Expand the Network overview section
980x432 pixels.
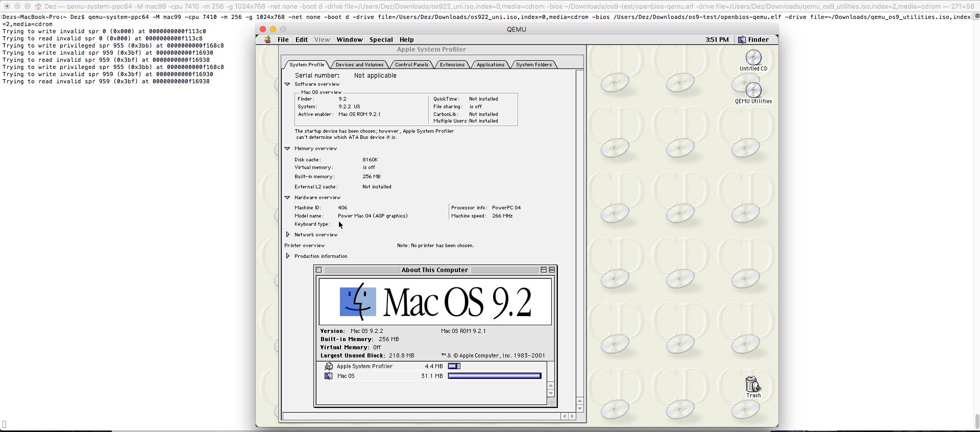click(288, 235)
